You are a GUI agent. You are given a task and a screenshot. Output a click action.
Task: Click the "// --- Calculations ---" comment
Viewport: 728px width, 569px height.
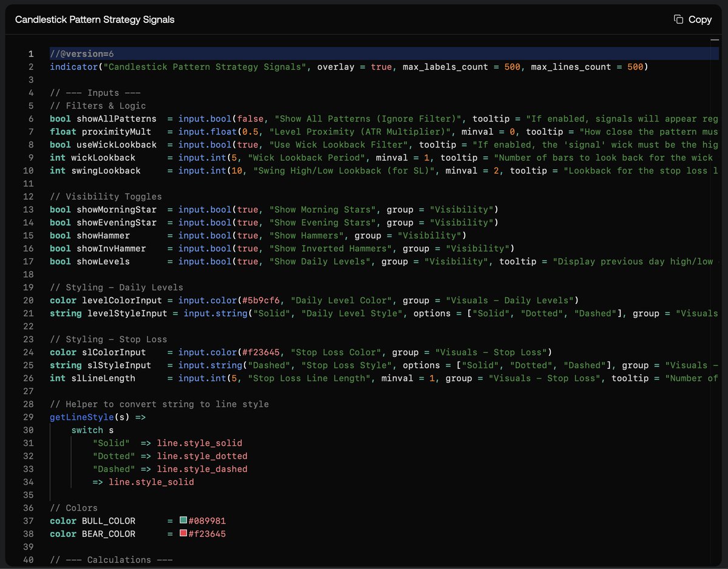(x=111, y=560)
